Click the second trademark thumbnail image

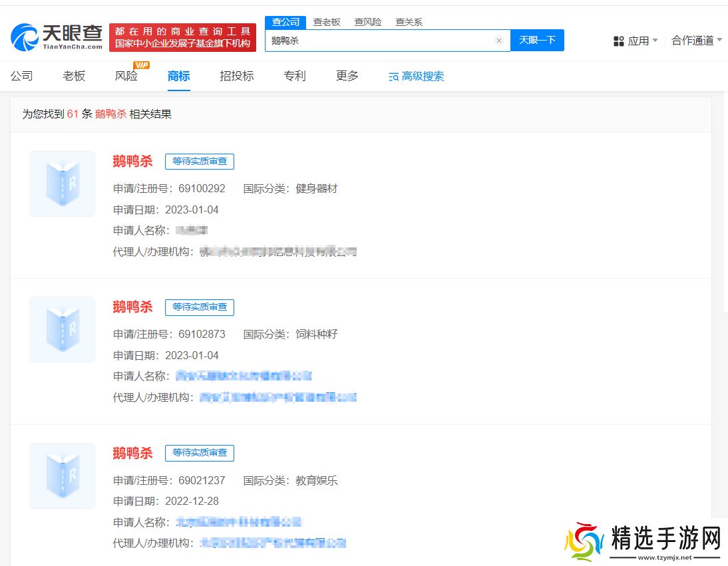[62, 329]
